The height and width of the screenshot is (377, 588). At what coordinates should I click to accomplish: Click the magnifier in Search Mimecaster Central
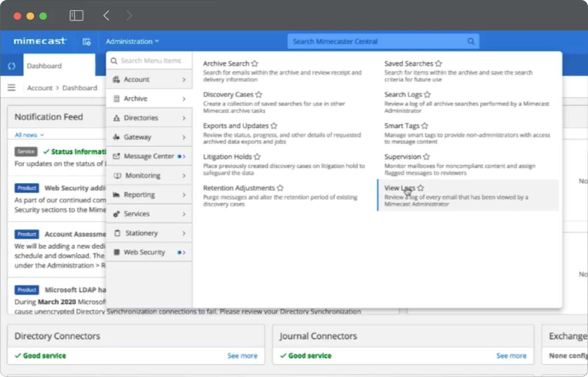[x=471, y=41]
